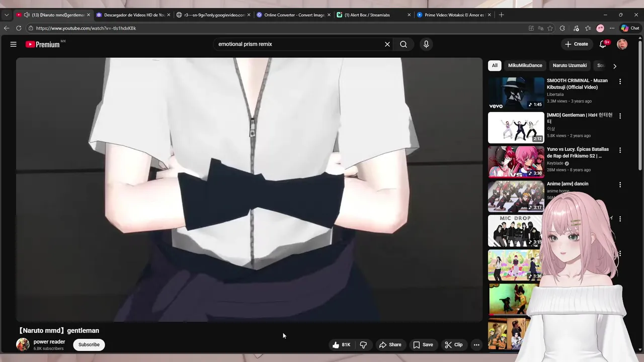The width and height of the screenshot is (644, 362).
Task: Go back with the browser arrow
Action: (6, 28)
